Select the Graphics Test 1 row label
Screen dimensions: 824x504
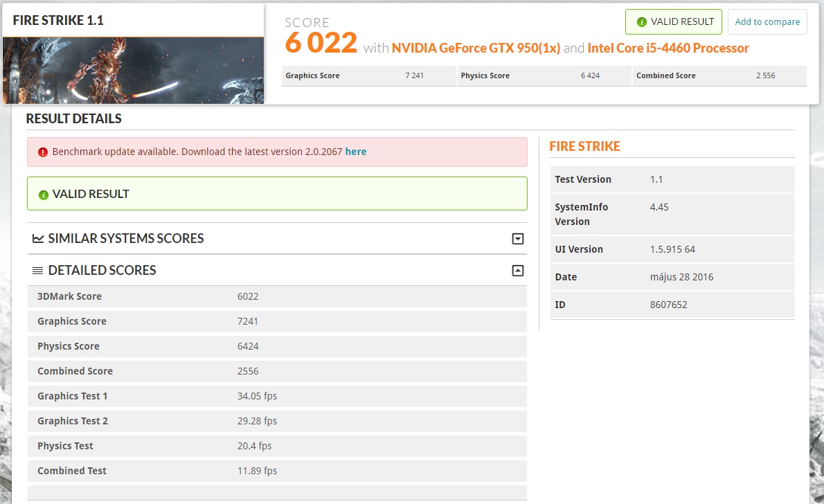[72, 396]
